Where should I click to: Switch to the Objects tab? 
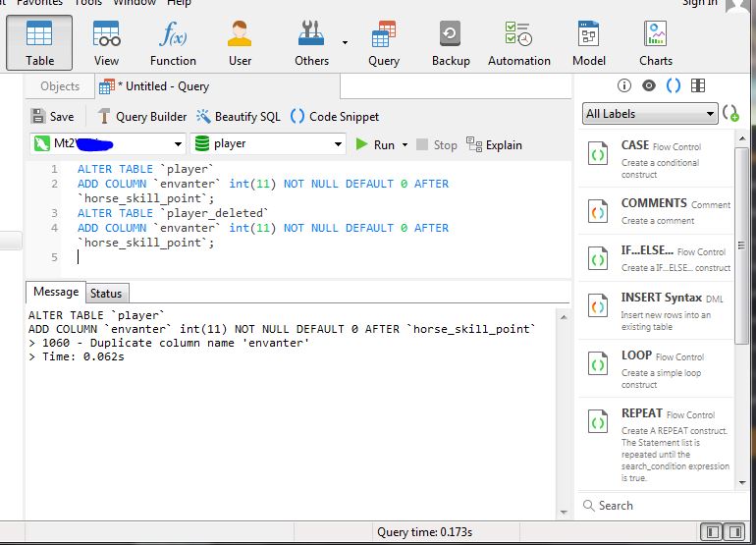point(60,86)
